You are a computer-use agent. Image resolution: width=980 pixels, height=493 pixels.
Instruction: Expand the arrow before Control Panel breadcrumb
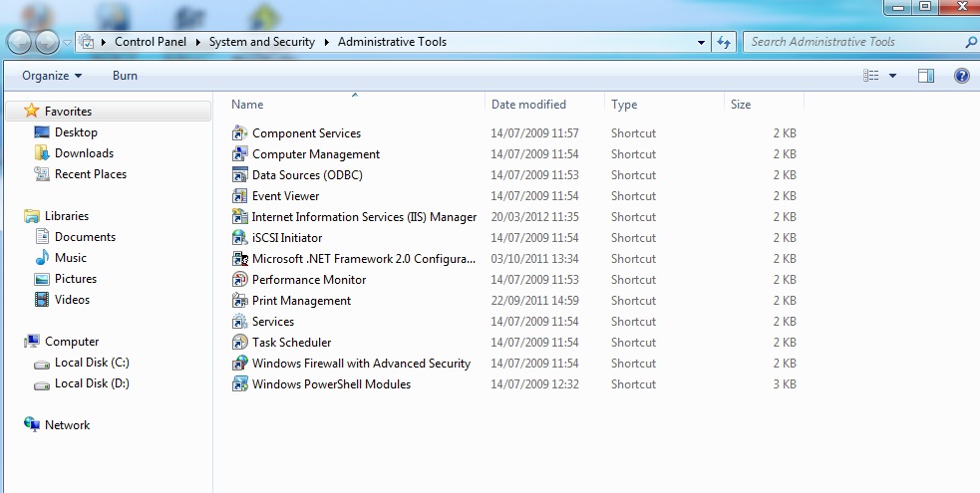pyautogui.click(x=103, y=43)
